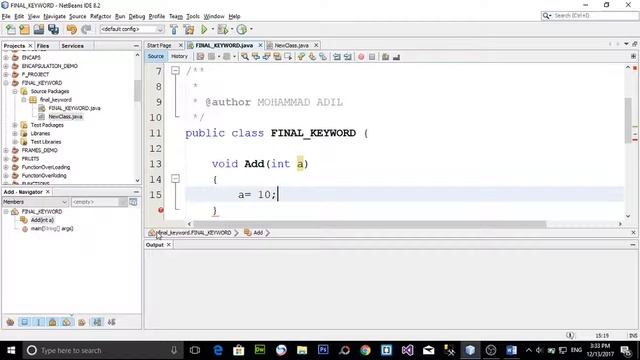Start macro recording with red circle icon

point(361,57)
